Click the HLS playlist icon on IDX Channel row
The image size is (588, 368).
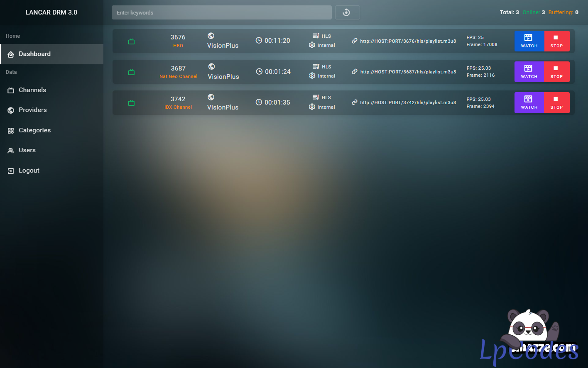pos(316,97)
